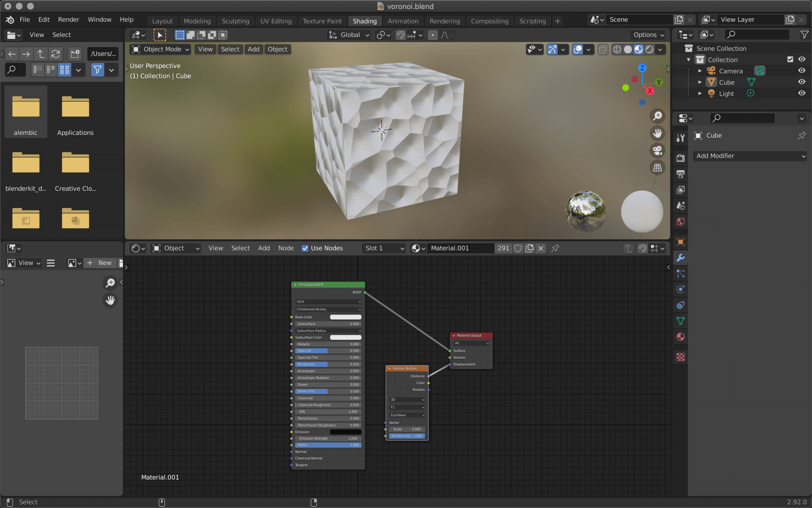Create a new image with the New button
The width and height of the screenshot is (812, 508).
click(x=100, y=263)
